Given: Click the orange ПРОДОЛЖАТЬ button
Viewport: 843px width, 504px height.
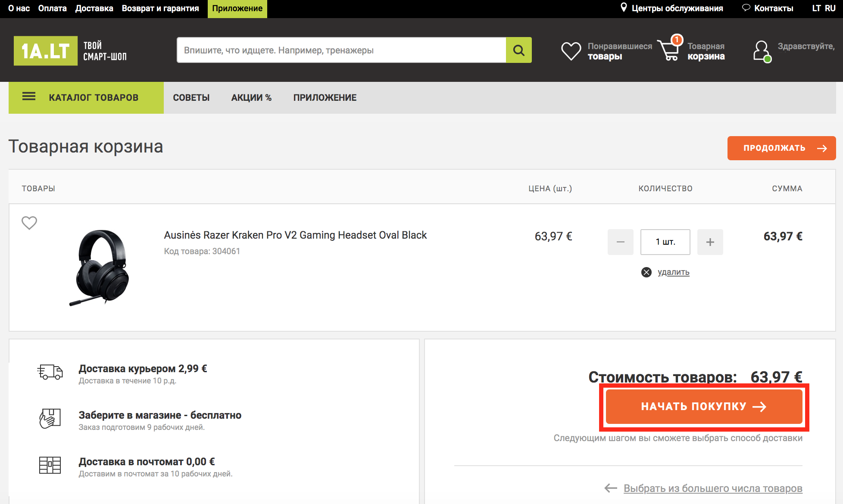Looking at the screenshot, I should click(x=782, y=148).
